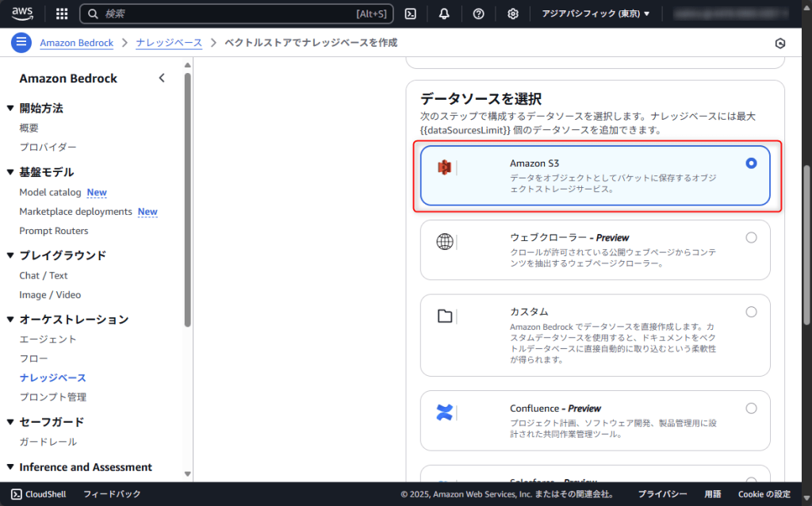Open Image / Video playground

pyautogui.click(x=50, y=295)
